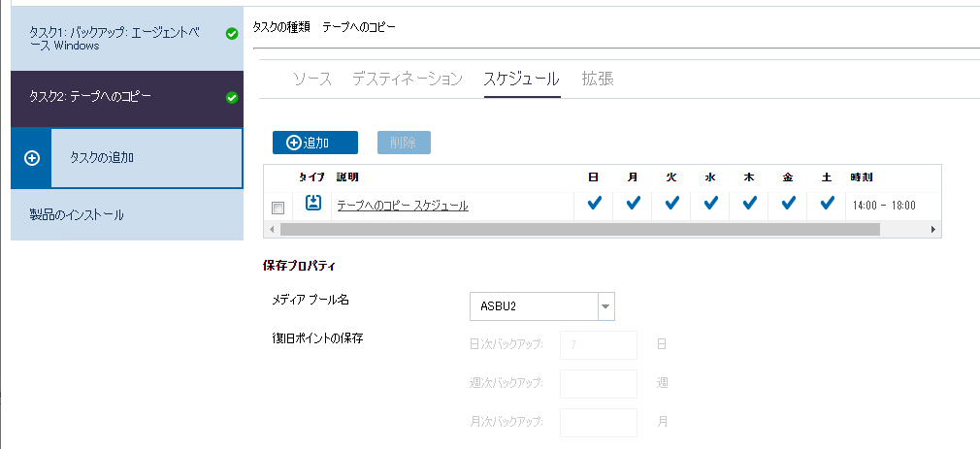Select the スケジュール tab
980x449 pixels.
coord(521,80)
